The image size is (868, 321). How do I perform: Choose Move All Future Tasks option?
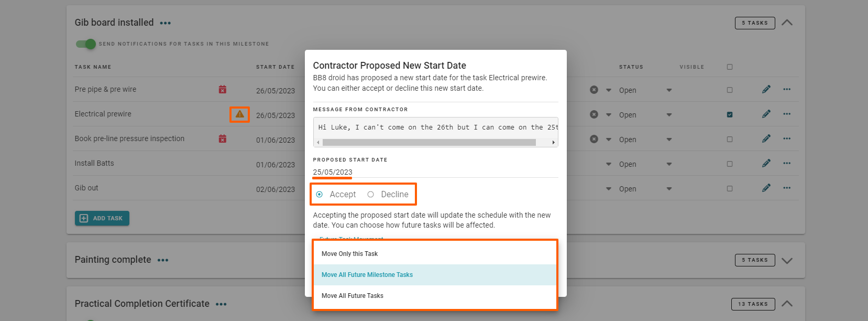click(x=352, y=296)
